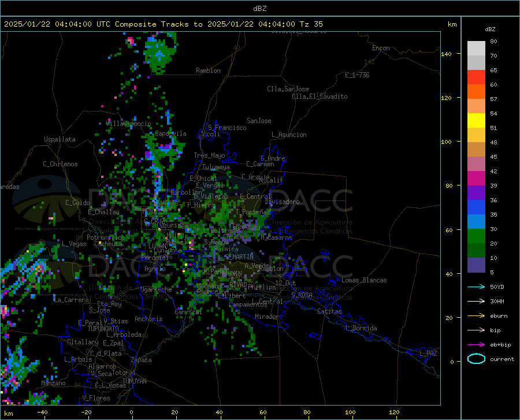The height and width of the screenshot is (420, 520).
Task: Click the Potrerillos map label
Action: tap(106, 237)
